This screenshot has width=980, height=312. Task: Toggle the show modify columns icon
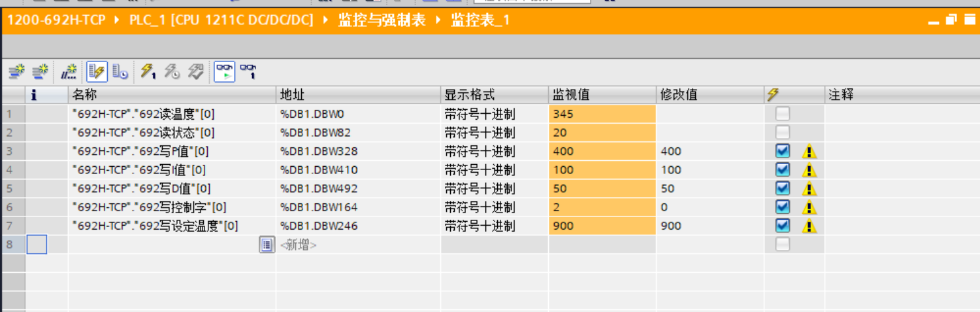(97, 71)
